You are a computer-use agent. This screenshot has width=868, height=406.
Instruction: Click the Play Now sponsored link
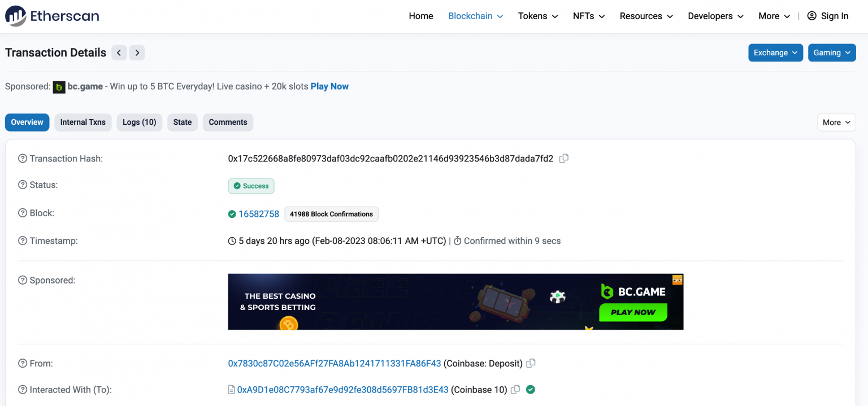click(329, 86)
